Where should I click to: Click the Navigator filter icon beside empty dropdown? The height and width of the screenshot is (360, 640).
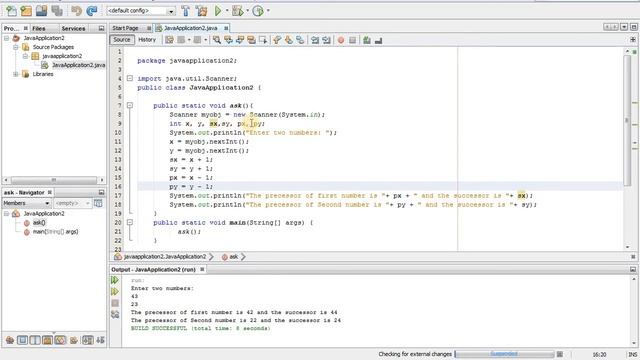point(98,203)
